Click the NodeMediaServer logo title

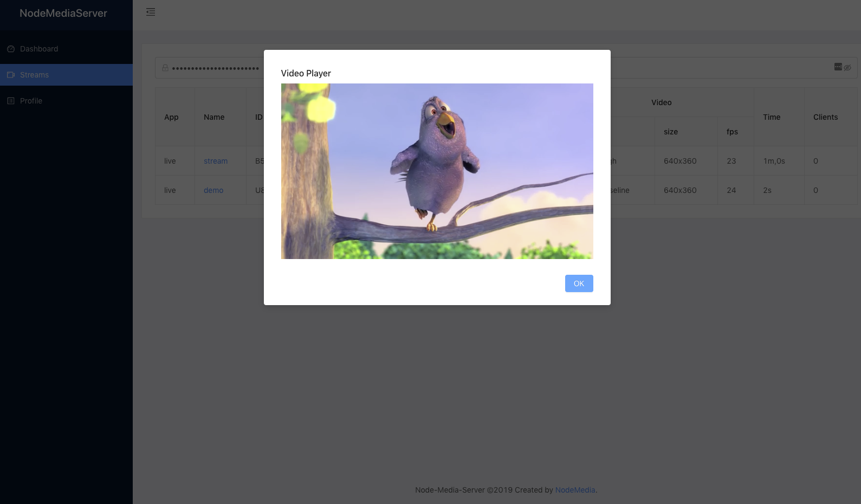63,13
